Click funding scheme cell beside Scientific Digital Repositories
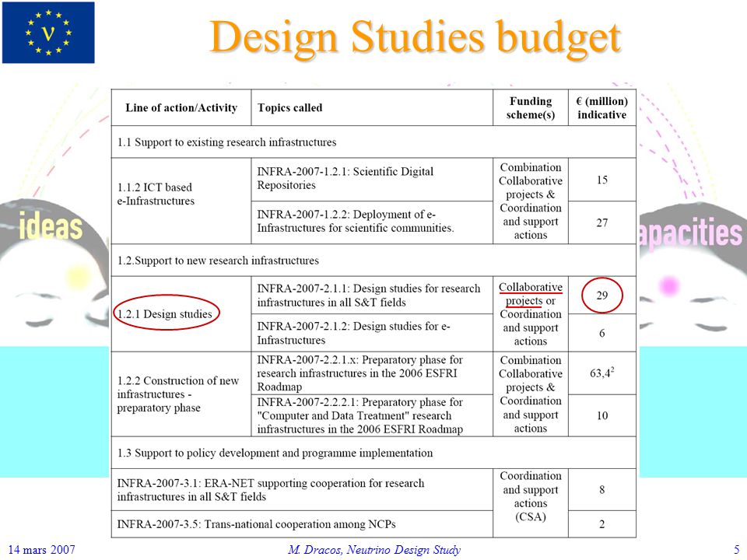The height and width of the screenshot is (560, 747). point(531,201)
